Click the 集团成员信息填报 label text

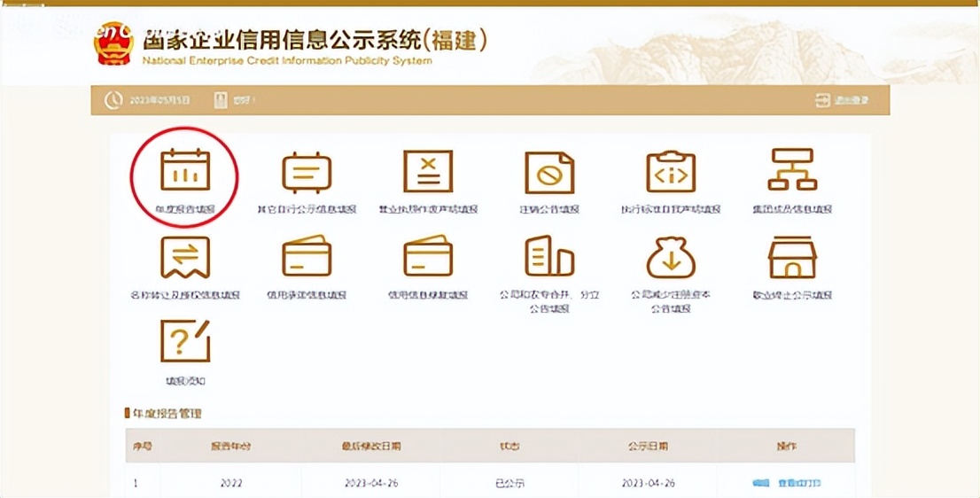pyautogui.click(x=792, y=209)
